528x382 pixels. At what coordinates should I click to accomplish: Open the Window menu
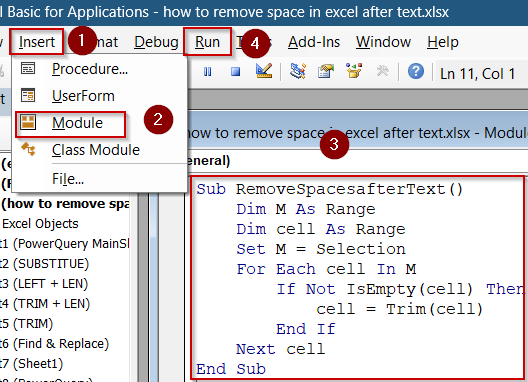point(384,42)
